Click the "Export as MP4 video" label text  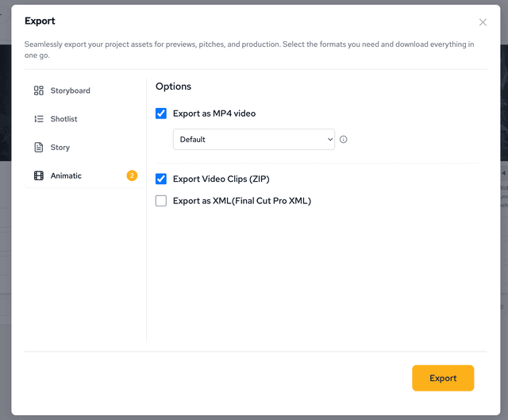tap(214, 114)
